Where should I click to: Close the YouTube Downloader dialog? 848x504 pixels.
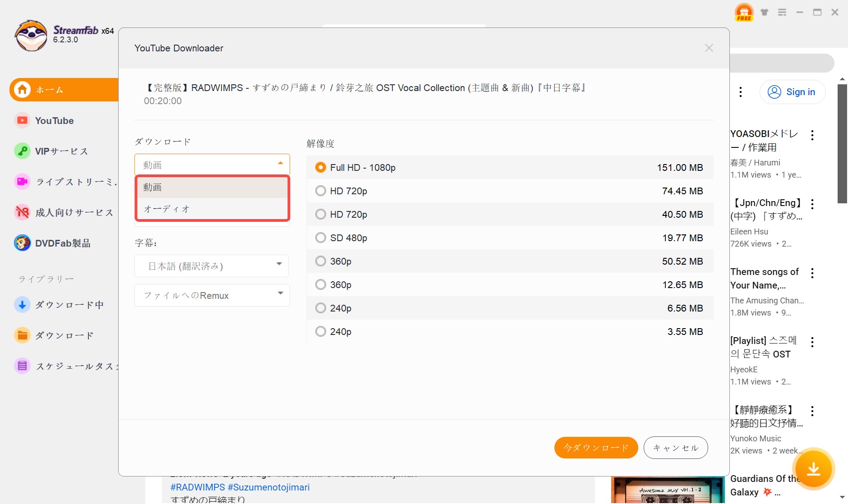[x=709, y=48]
